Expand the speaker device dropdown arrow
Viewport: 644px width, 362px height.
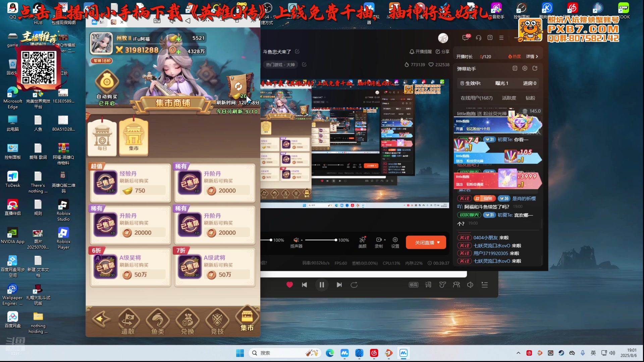pos(302,240)
